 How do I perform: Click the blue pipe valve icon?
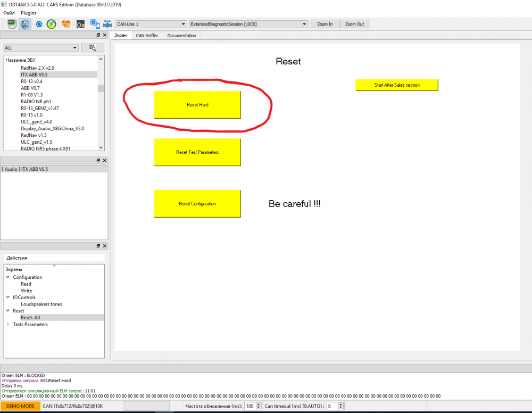(x=107, y=24)
